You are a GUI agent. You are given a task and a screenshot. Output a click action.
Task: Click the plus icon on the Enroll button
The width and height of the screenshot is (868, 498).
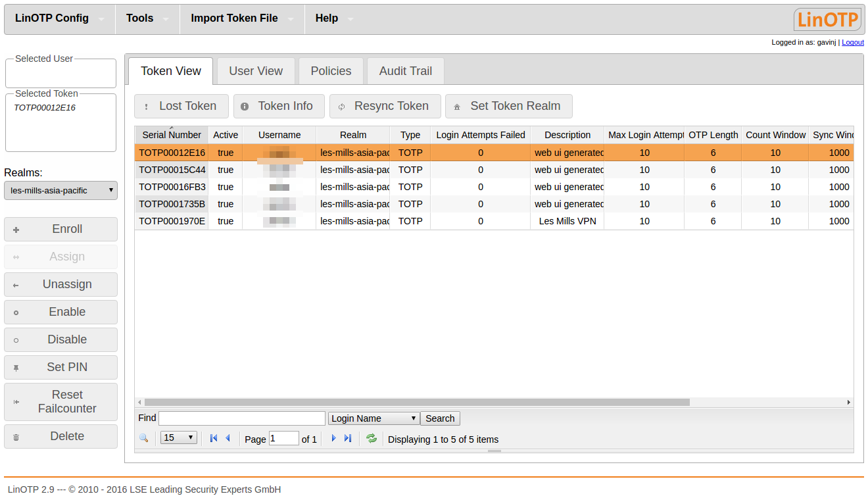15,229
